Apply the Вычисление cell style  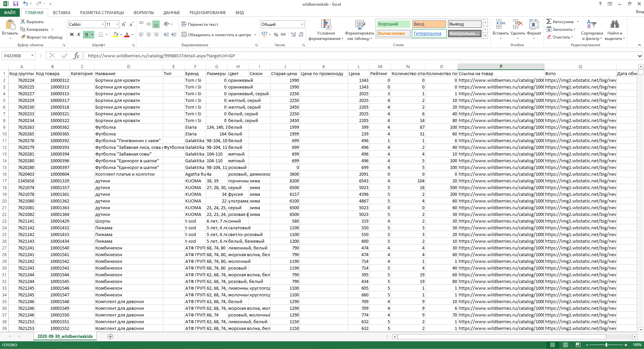point(393,34)
